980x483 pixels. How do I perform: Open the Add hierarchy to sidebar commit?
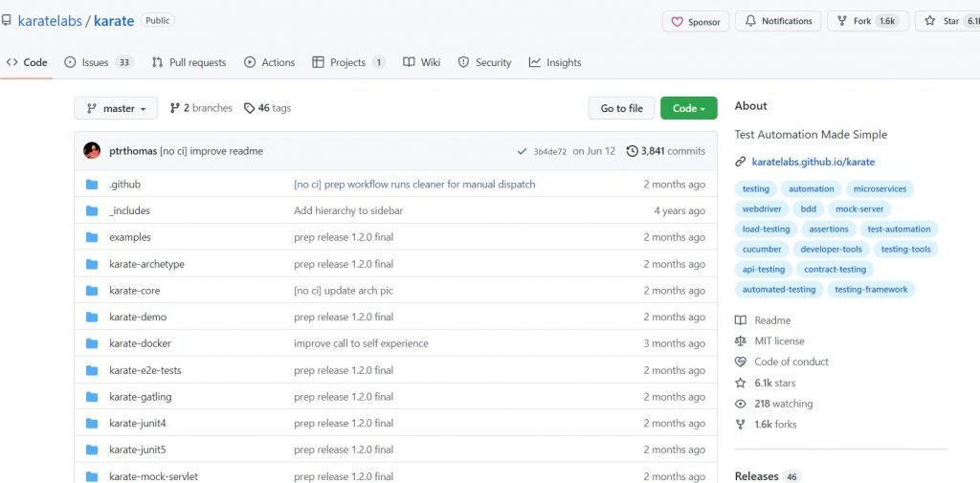point(348,210)
